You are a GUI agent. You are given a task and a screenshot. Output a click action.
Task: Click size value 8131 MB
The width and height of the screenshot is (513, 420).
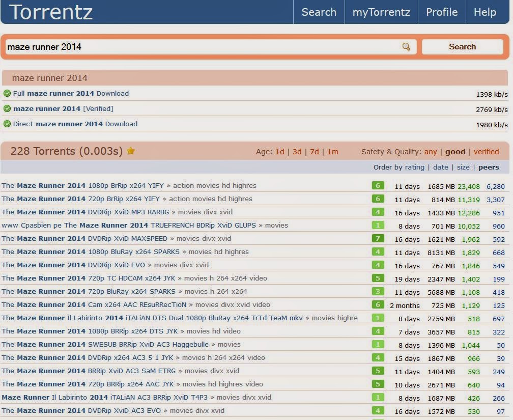coord(441,253)
